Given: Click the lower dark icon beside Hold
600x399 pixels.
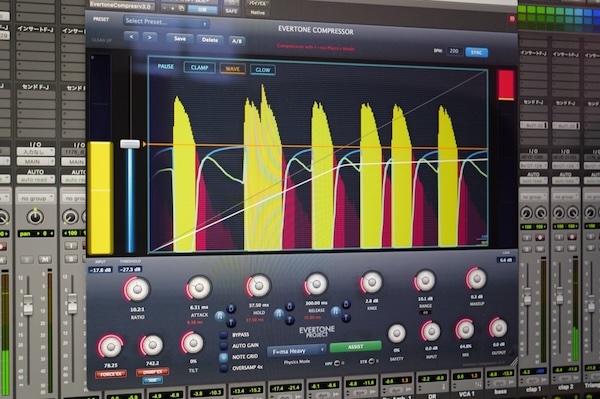Looking at the screenshot, I should click(x=290, y=320).
